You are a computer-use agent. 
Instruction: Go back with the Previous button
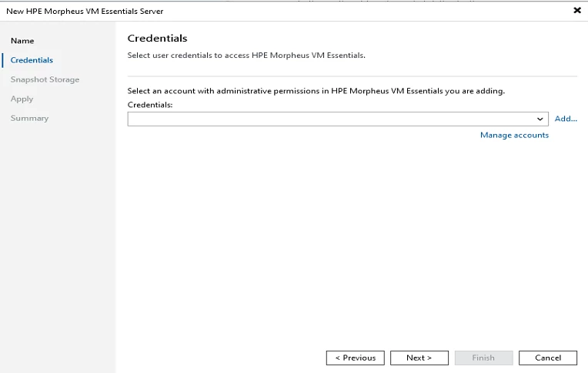(x=355, y=358)
